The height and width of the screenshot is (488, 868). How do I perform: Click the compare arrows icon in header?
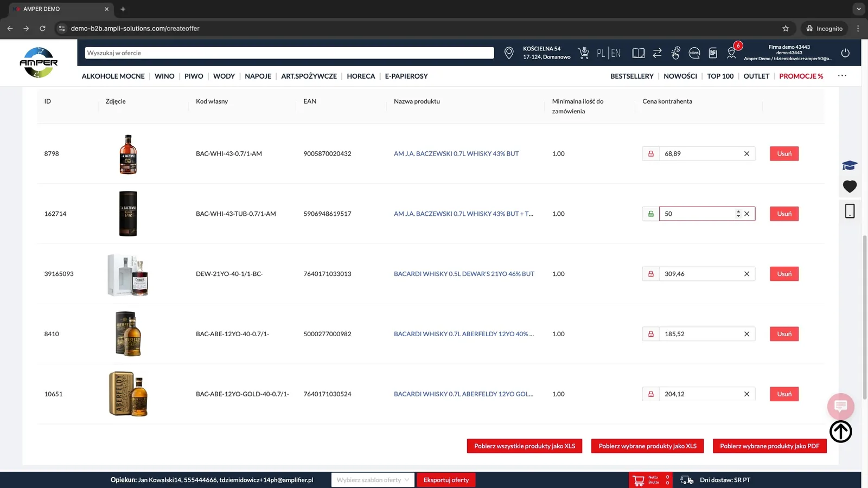pos(657,53)
